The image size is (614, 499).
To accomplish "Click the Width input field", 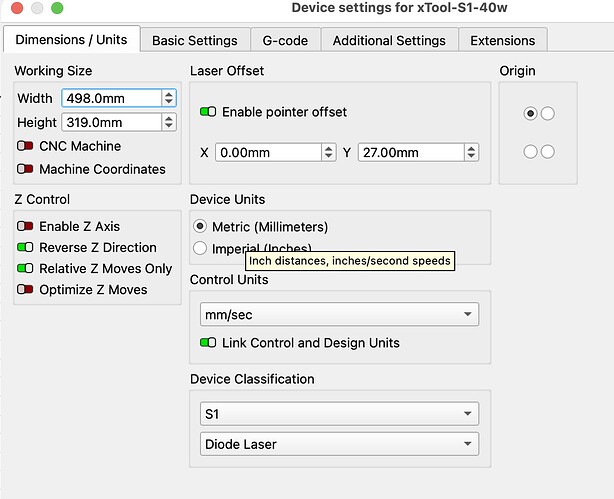I will click(x=111, y=98).
